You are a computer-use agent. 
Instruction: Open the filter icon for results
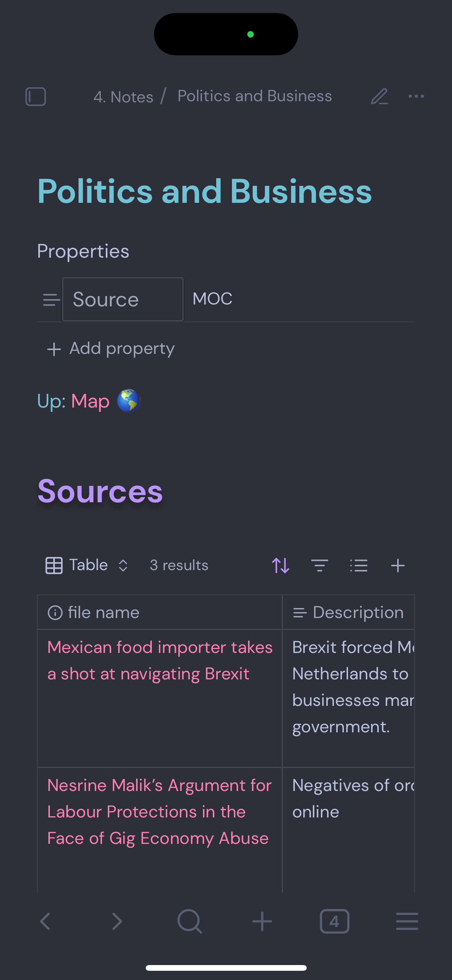[319, 566]
